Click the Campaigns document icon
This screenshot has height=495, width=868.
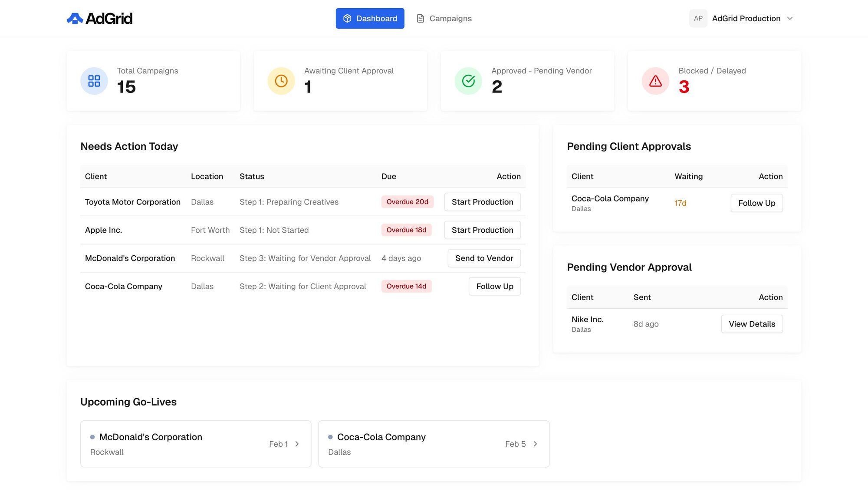click(420, 18)
